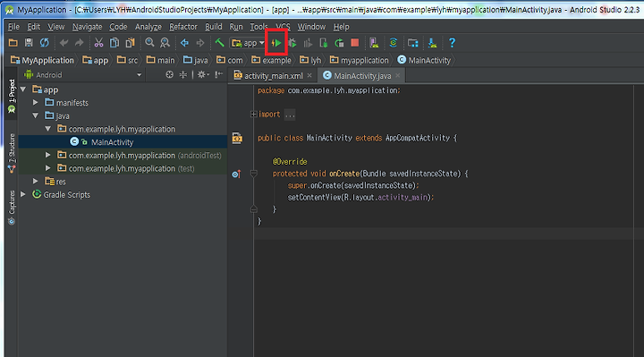This screenshot has width=644, height=357.
Task: Expand the res folder
Action: click(35, 181)
